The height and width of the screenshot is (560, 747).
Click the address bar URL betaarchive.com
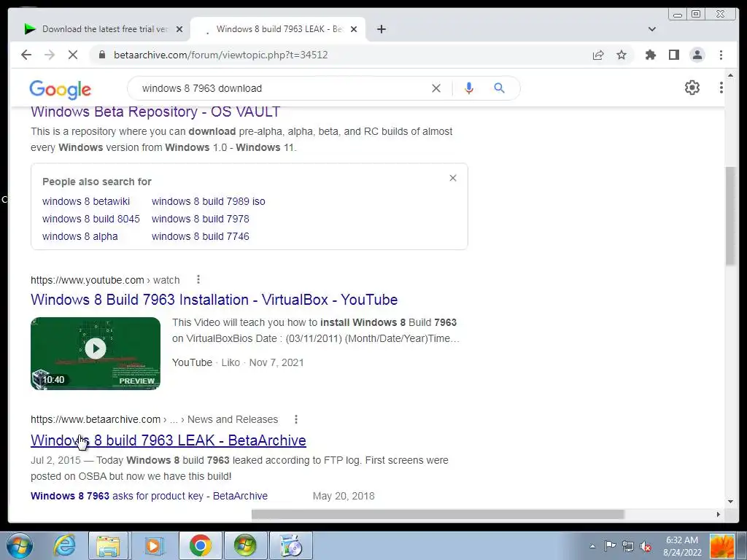[x=220, y=55]
